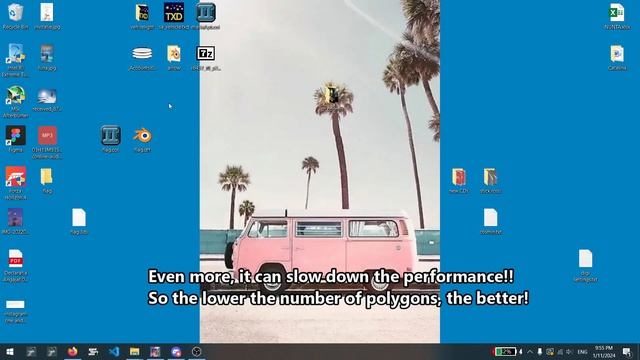The image size is (640, 360).
Task: Open the notification action center
Action: click(x=627, y=352)
